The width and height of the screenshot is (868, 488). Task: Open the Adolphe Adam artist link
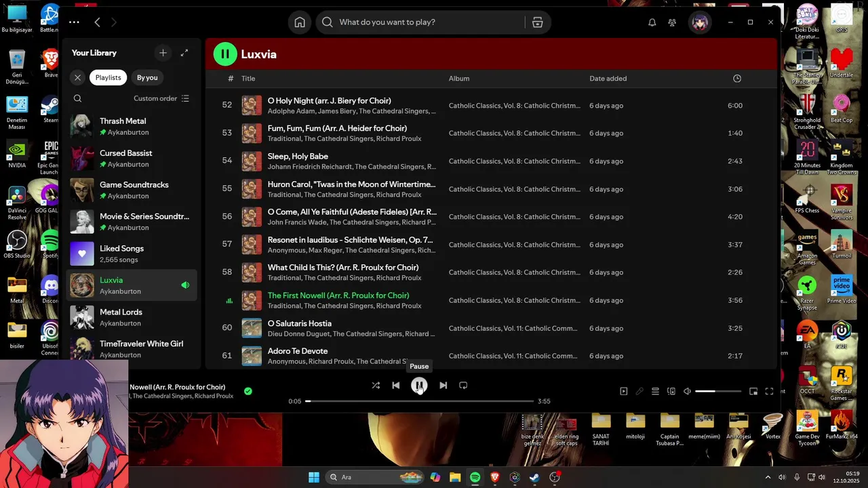[x=291, y=111]
